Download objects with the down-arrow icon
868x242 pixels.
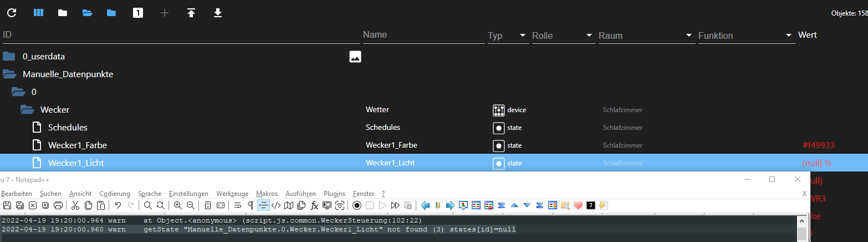pos(218,13)
